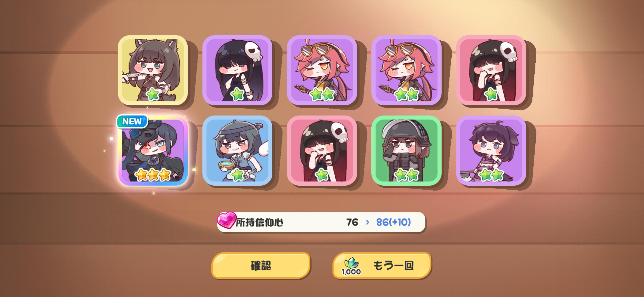Select the purple-haired two-star girl card
644x297 pixels.
pyautogui.click(x=491, y=151)
